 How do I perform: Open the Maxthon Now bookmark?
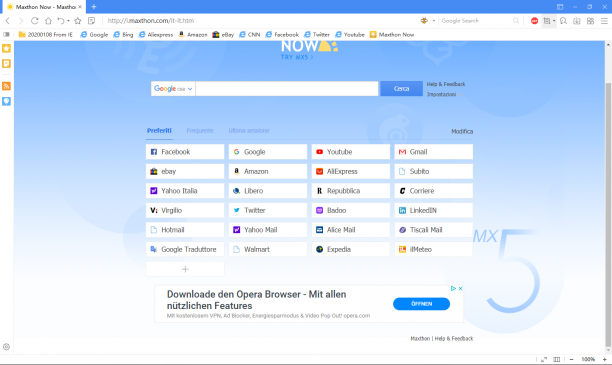tap(392, 35)
